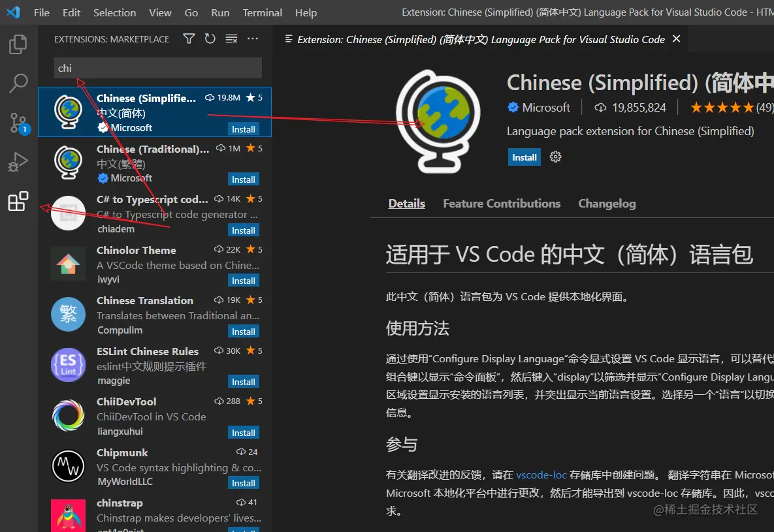Click the download count 19,855,824

[639, 107]
